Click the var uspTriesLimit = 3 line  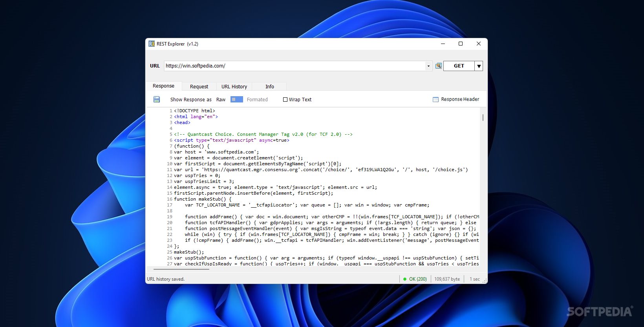(204, 181)
